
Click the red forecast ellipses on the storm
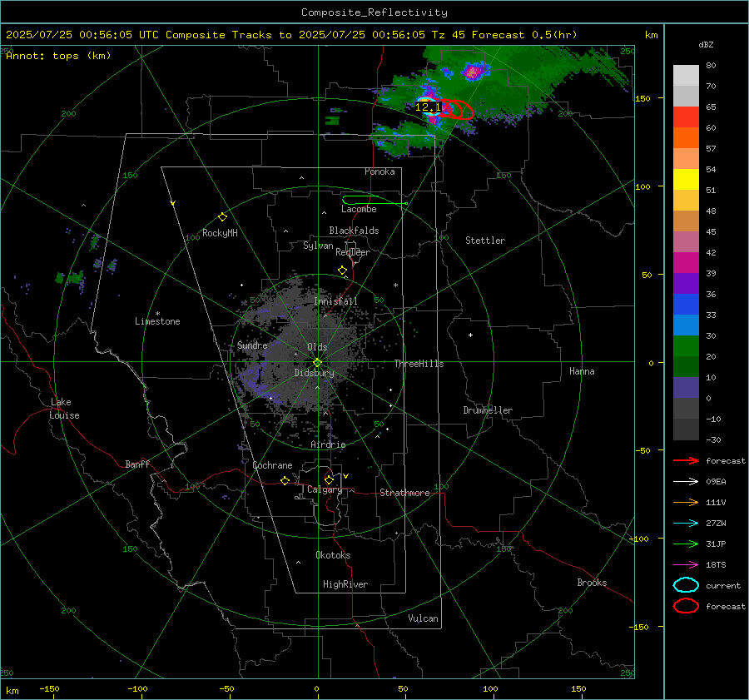[455, 109]
